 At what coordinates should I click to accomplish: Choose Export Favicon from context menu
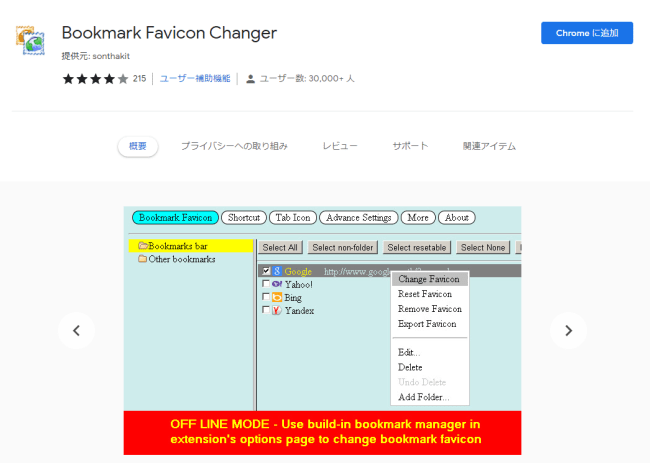point(427,324)
